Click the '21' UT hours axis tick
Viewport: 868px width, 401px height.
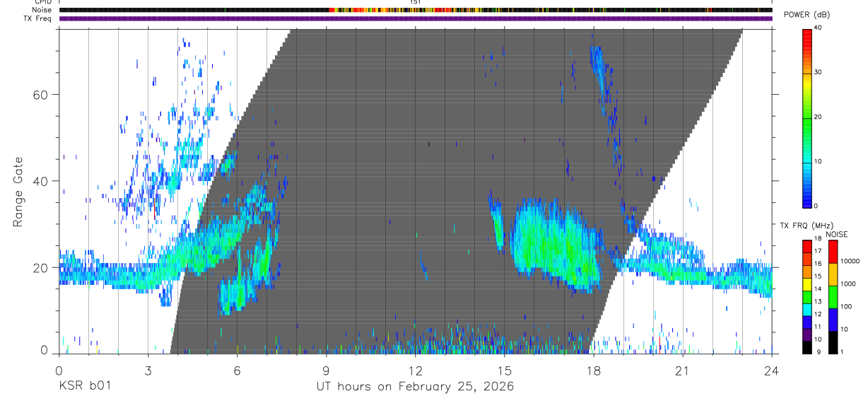point(683,371)
